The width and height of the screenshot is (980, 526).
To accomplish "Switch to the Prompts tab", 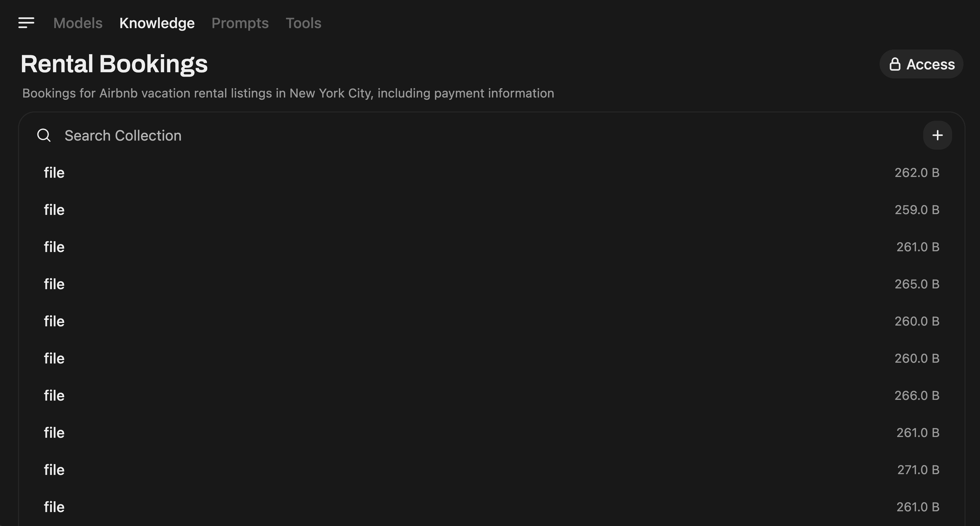I will pyautogui.click(x=240, y=23).
